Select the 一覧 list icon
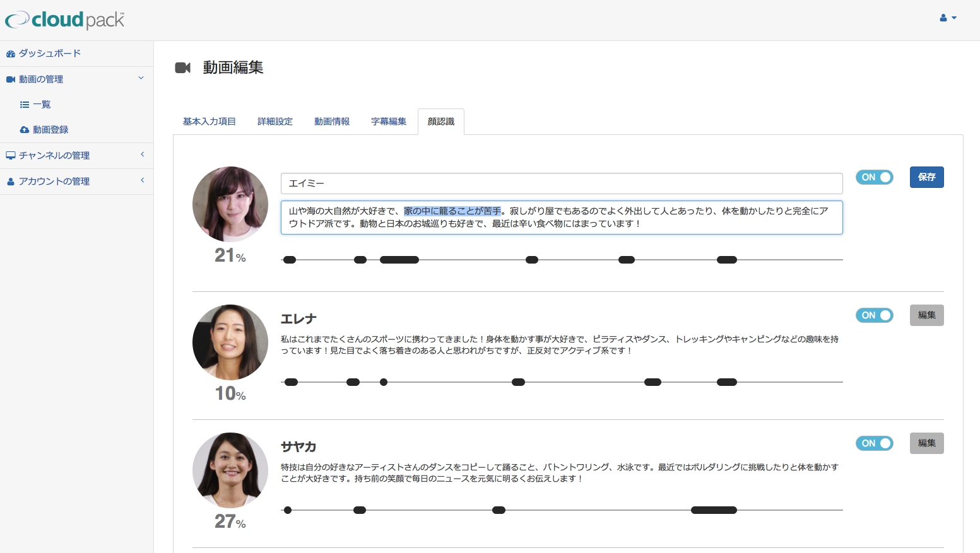The width and height of the screenshot is (980, 553). click(25, 104)
